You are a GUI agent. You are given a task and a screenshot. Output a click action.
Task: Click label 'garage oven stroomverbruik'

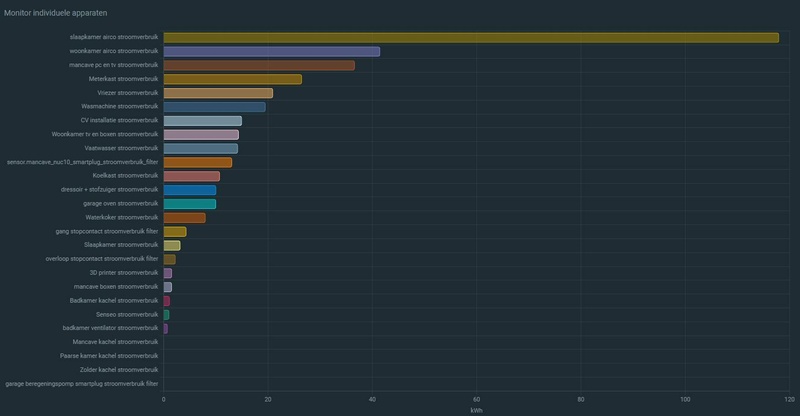click(120, 203)
